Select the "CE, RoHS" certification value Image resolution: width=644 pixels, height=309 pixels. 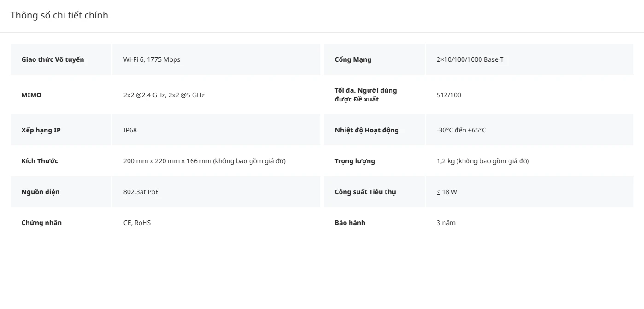pos(137,223)
